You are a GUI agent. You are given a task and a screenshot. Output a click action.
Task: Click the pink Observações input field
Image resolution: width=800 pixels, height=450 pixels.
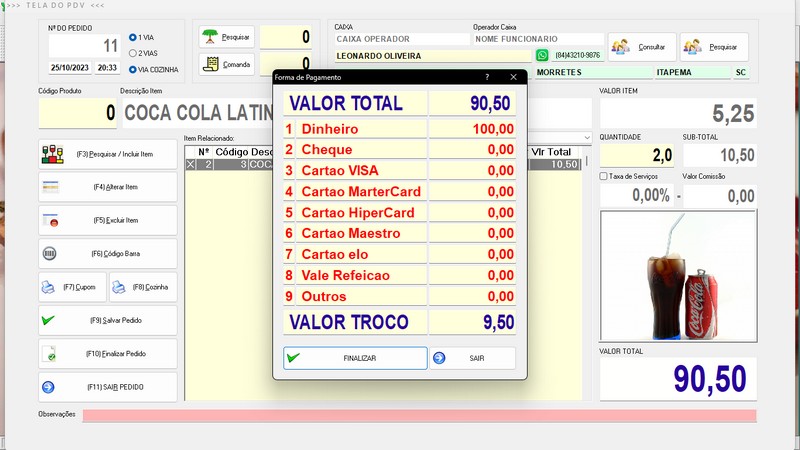coord(419,415)
